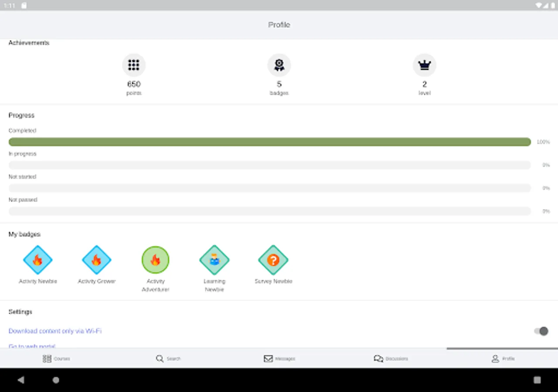Click the Not passed progress bar
558x392 pixels.
pyautogui.click(x=270, y=211)
